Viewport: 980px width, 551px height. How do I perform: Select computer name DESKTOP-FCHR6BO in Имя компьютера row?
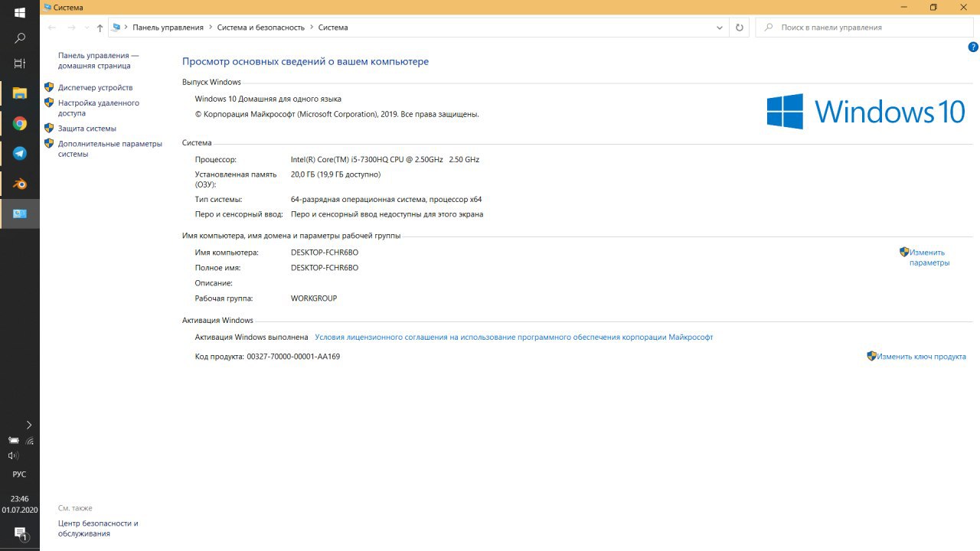pos(325,253)
